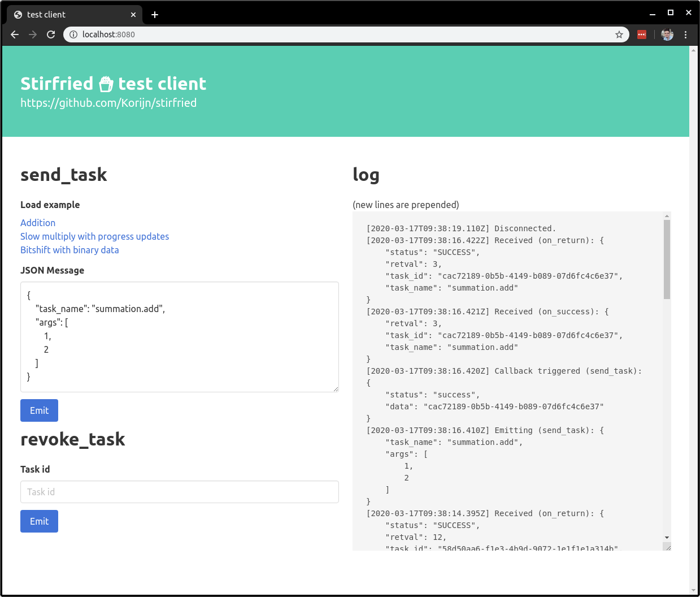The height and width of the screenshot is (597, 700).
Task: Load Bitshift with binary data example
Action: click(69, 250)
